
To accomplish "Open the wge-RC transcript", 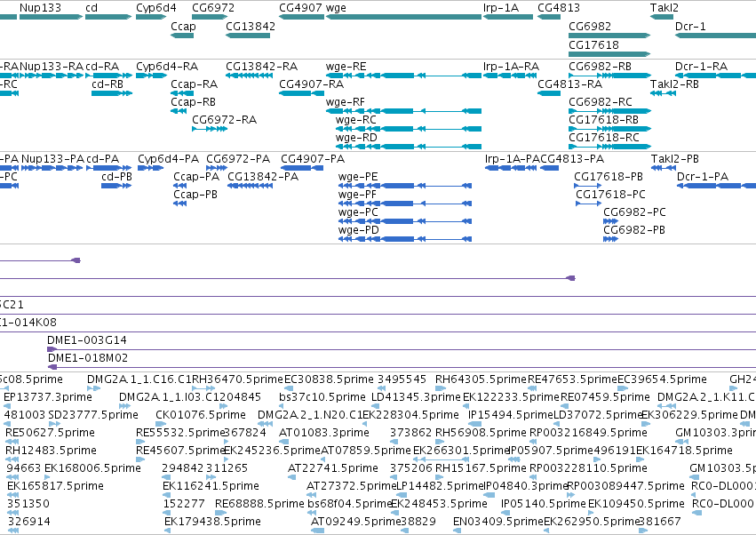I will point(409,129).
